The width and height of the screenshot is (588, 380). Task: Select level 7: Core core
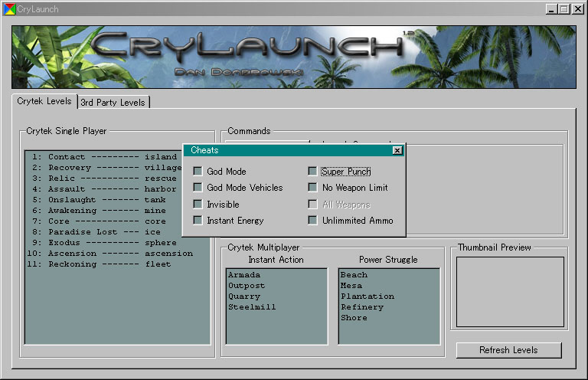104,221
